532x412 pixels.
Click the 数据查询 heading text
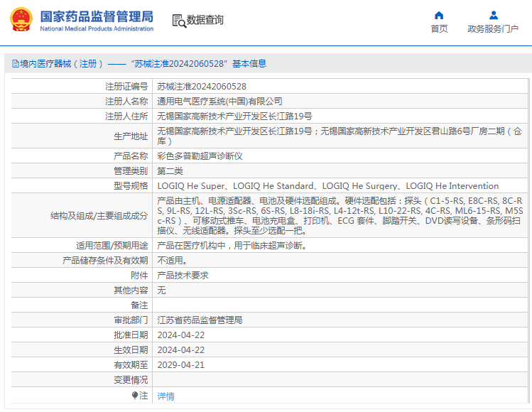click(x=205, y=20)
